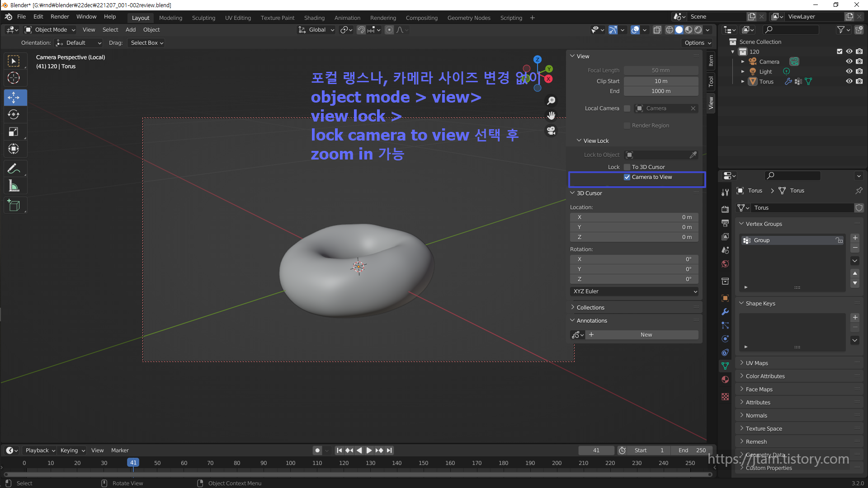Select the Rotate tool in toolbar
The width and height of the screenshot is (868, 488).
[x=14, y=115]
